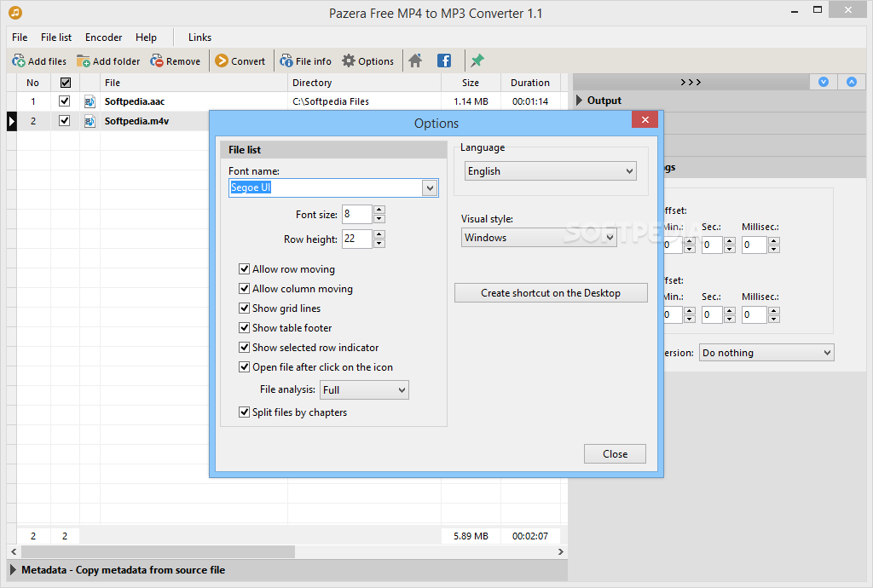Click the 5.89 MB total size footer cell
Screen dimensions: 873x588
pyautogui.click(x=471, y=536)
